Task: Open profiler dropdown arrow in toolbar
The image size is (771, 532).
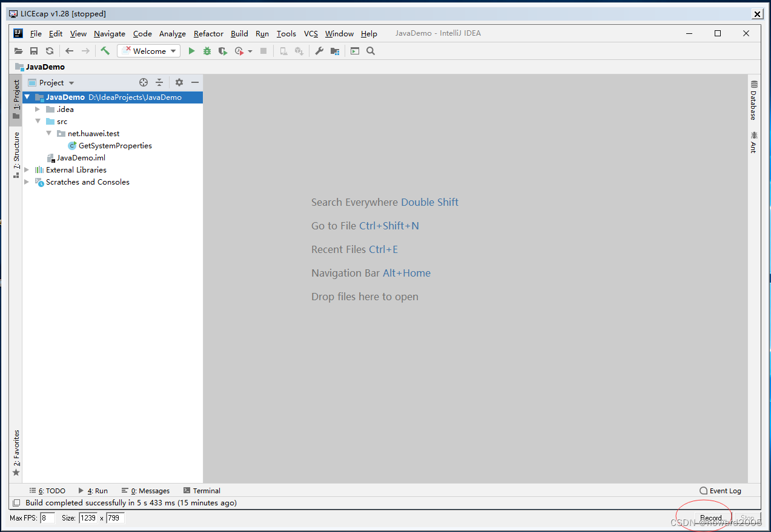Action: click(250, 51)
